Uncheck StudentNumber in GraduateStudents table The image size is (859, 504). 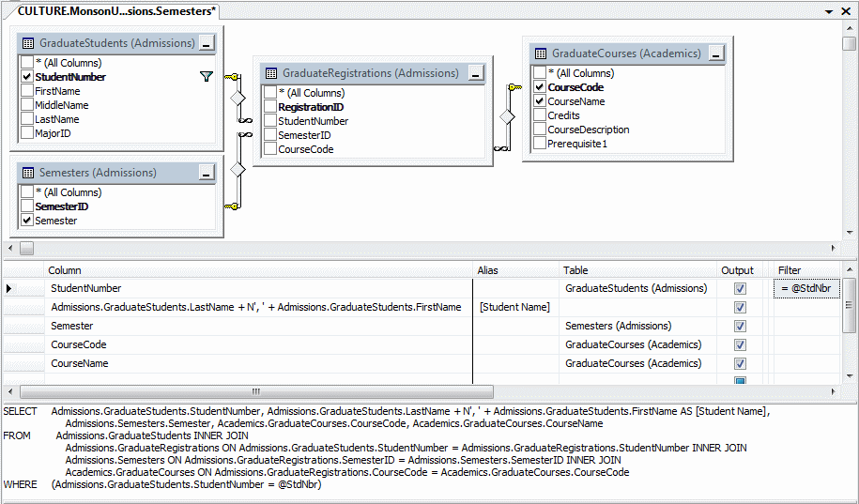pos(27,77)
